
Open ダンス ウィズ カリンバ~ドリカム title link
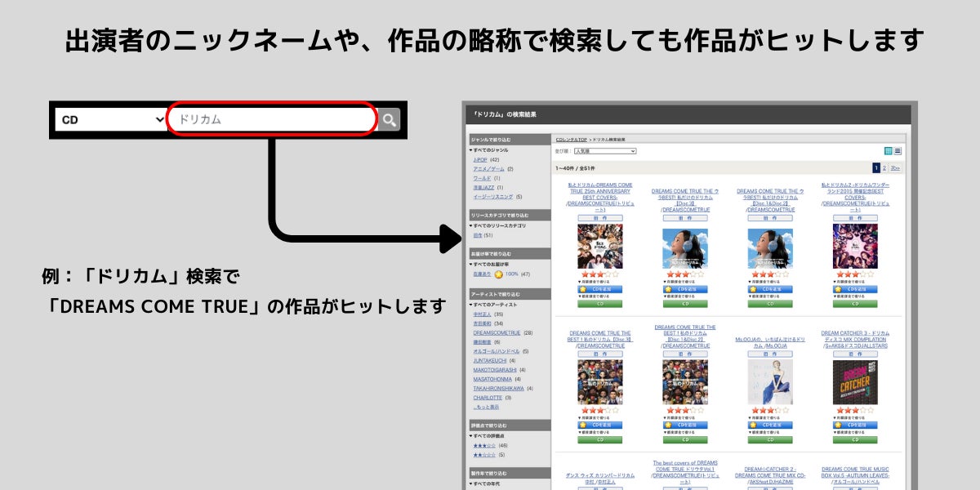(600, 478)
